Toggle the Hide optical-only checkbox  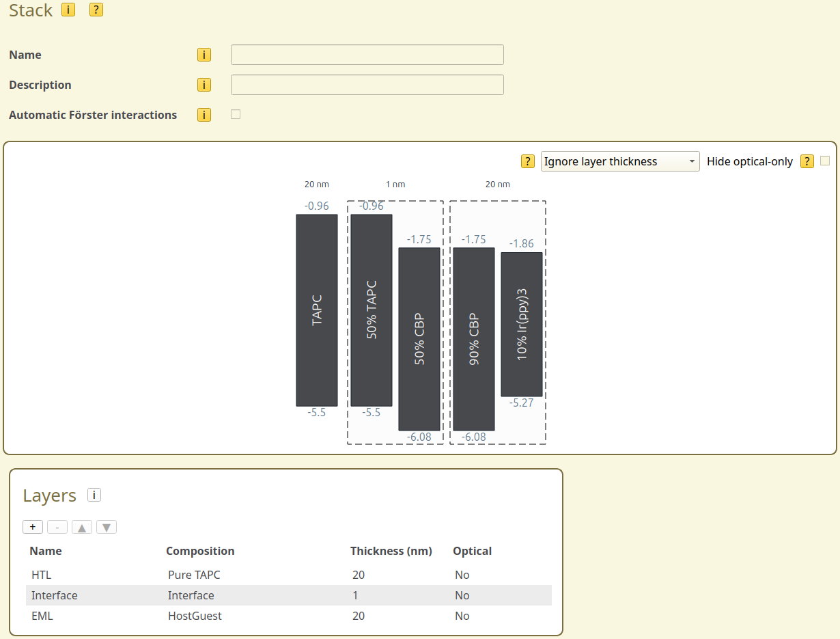tap(825, 161)
